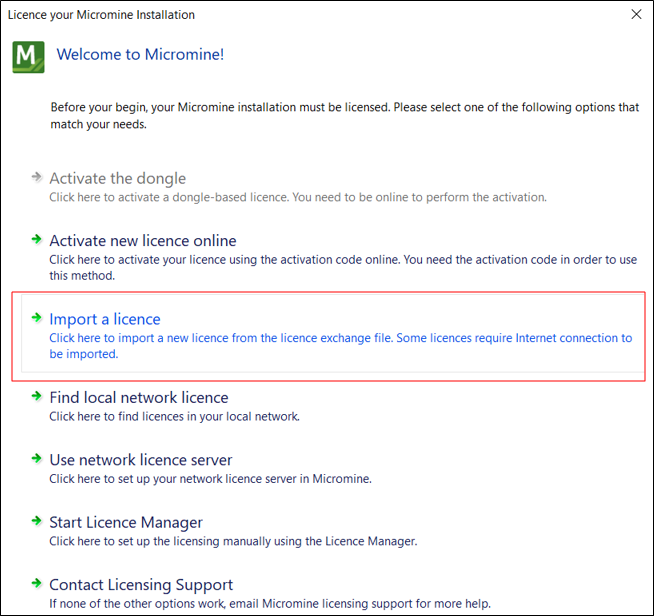Open Activate new licence online
Image resolution: width=654 pixels, height=616 pixels.
pyautogui.click(x=143, y=241)
